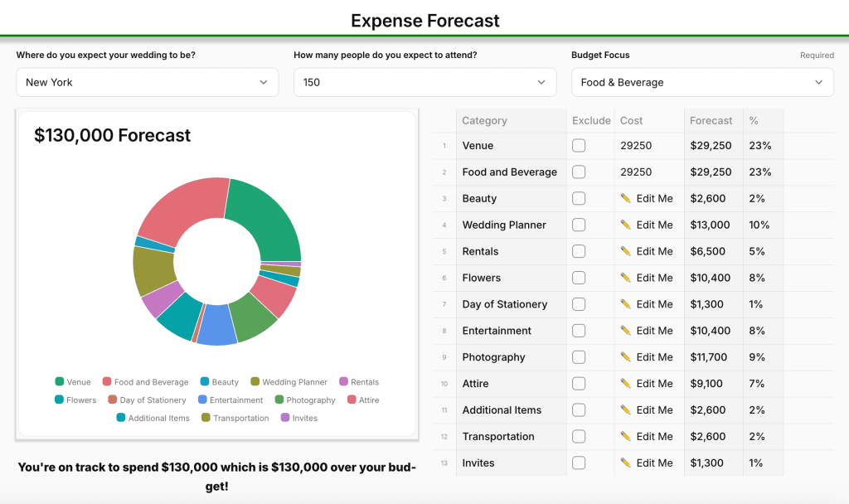
Task: Check the Exclude box for Venue
Action: (579, 146)
